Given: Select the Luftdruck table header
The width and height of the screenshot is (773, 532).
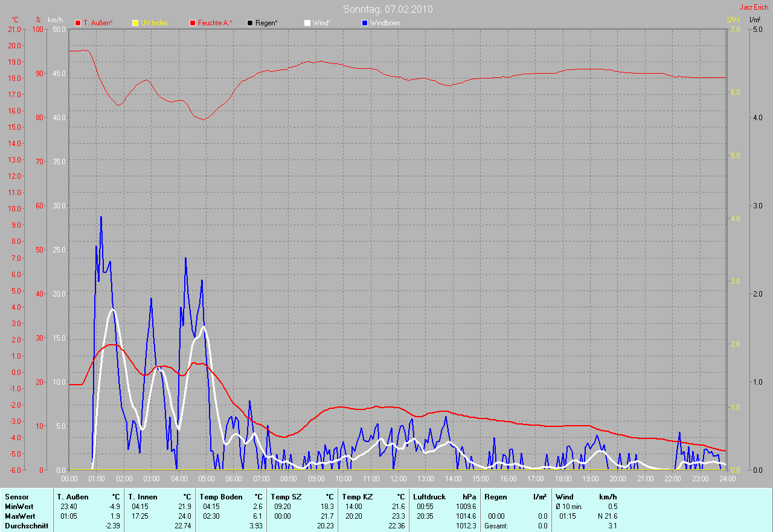Looking at the screenshot, I should [x=429, y=497].
